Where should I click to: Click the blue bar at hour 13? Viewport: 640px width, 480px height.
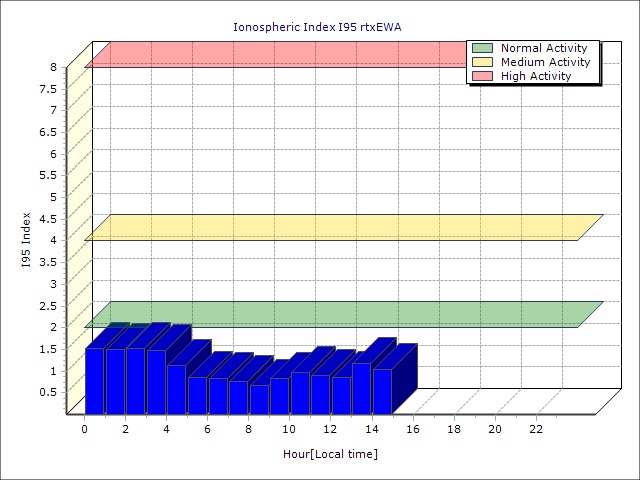362,389
